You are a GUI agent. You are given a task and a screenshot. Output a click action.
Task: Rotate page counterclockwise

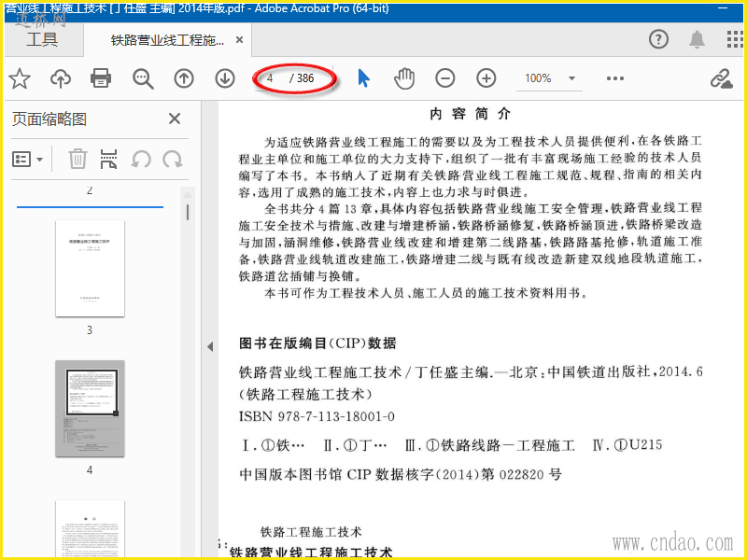[x=141, y=160]
